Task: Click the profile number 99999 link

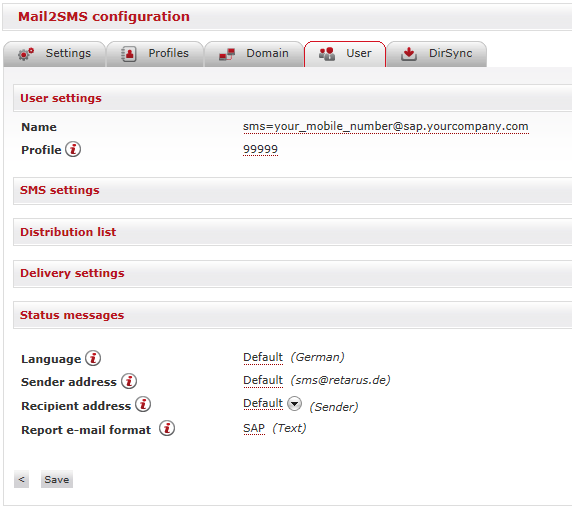Action: tap(260, 149)
